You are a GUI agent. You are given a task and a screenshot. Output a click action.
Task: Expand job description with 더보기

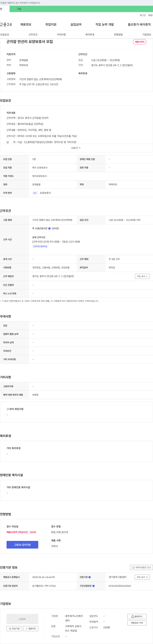point(76,148)
